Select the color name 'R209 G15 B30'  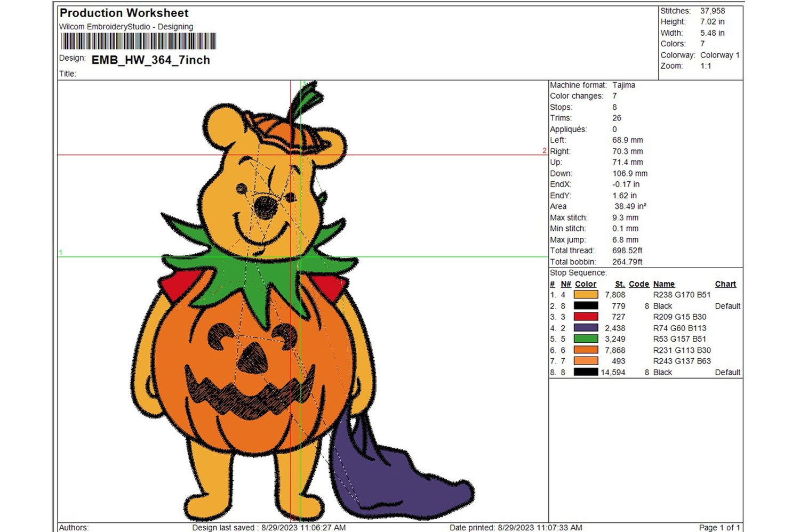(680, 317)
